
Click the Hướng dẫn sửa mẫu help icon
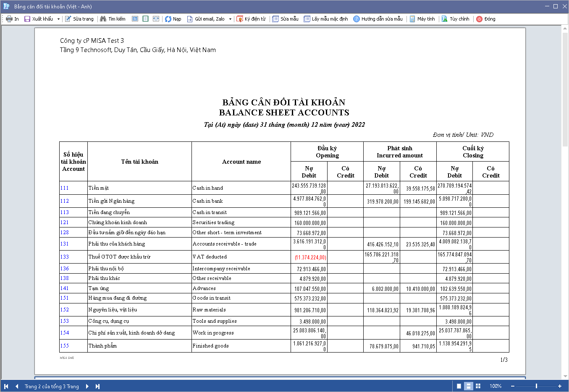click(x=357, y=19)
